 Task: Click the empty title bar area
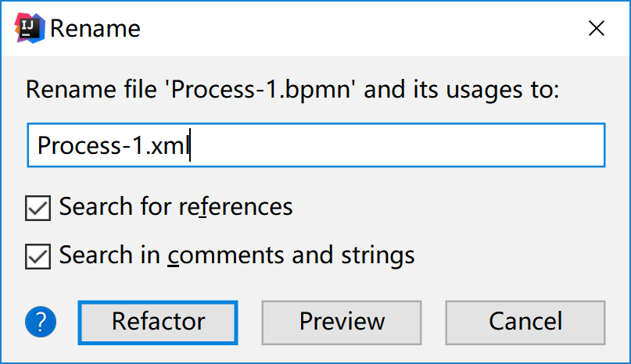click(352, 29)
